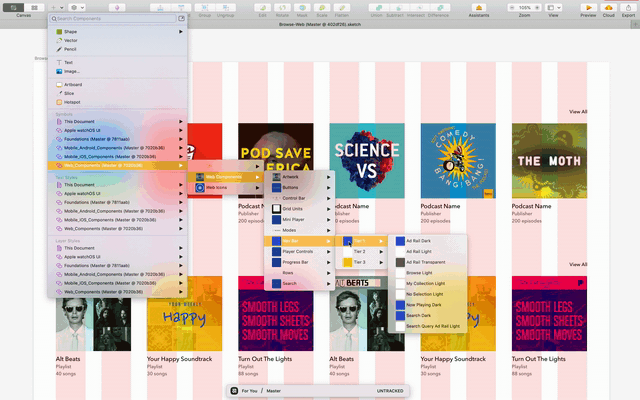The width and height of the screenshot is (640, 400).
Task: Open the Control Bar submenu
Action: tap(300, 198)
